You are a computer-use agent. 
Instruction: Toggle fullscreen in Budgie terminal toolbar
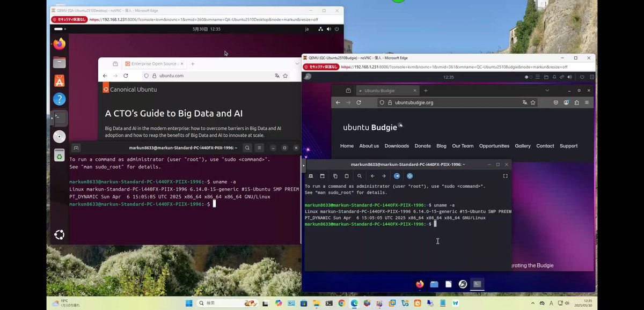[x=505, y=176]
